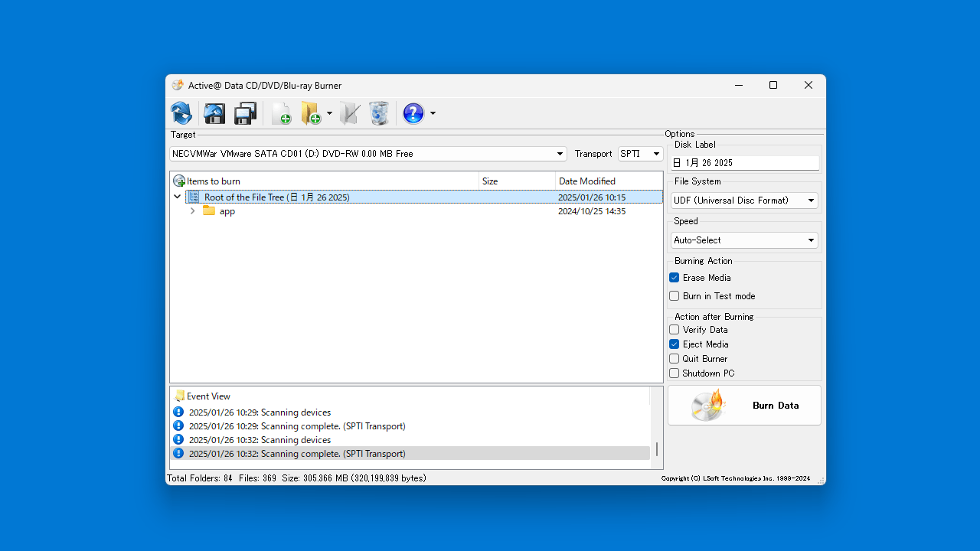Click the rename item toolbar icon
Image resolution: width=980 pixels, height=551 pixels.
pos(349,113)
